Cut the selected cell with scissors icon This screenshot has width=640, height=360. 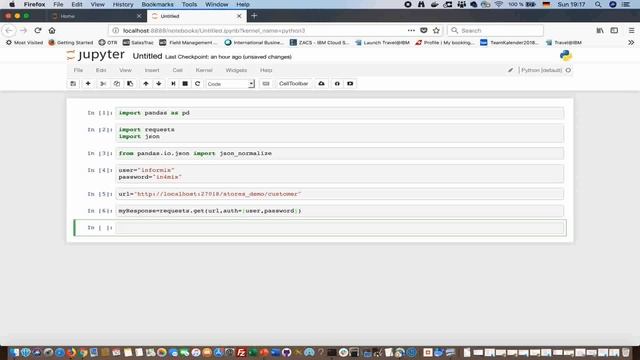click(103, 84)
